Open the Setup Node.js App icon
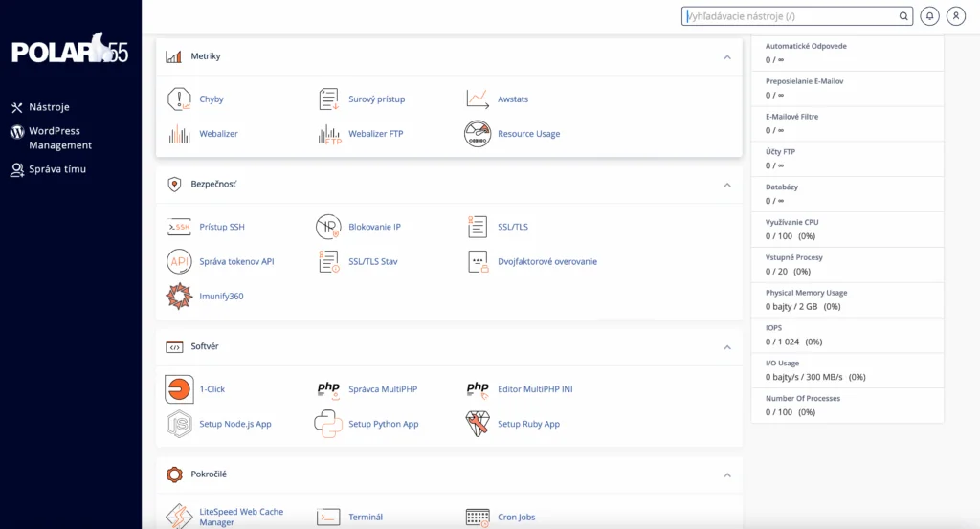Image resolution: width=980 pixels, height=529 pixels. click(179, 424)
